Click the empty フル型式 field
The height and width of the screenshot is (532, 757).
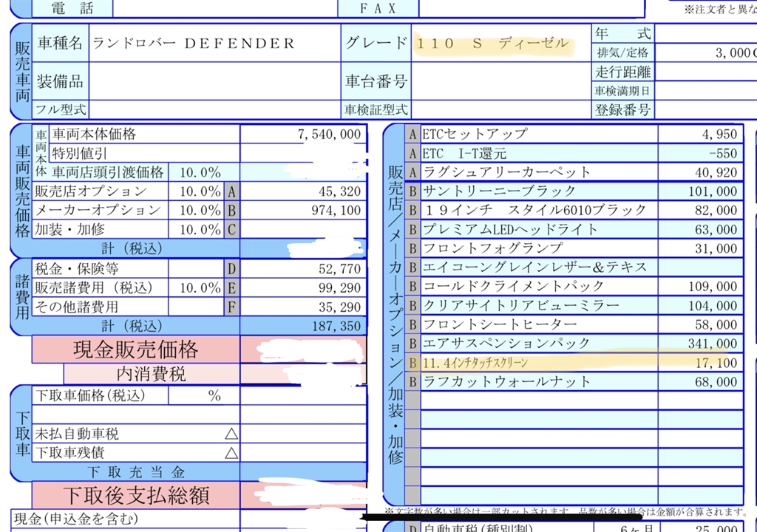(x=214, y=110)
